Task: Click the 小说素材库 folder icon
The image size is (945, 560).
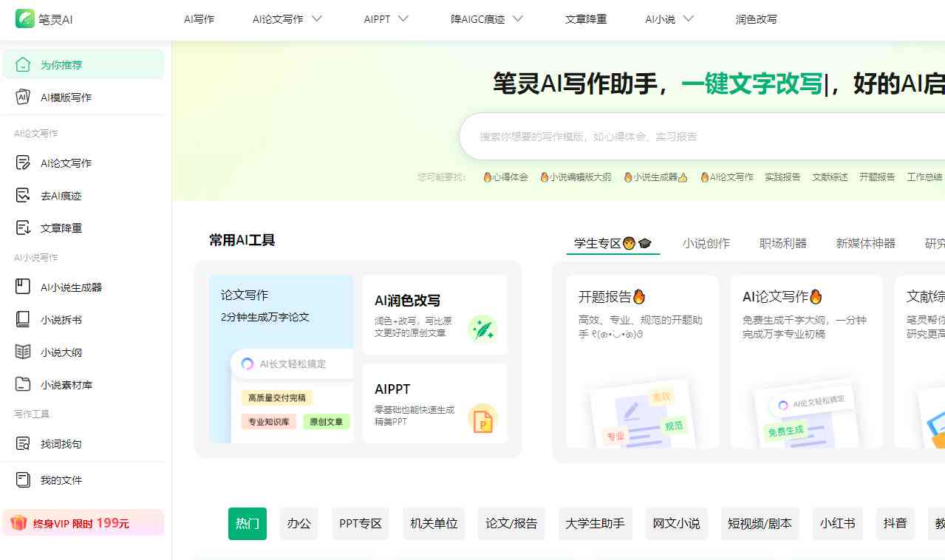Action: [x=23, y=384]
